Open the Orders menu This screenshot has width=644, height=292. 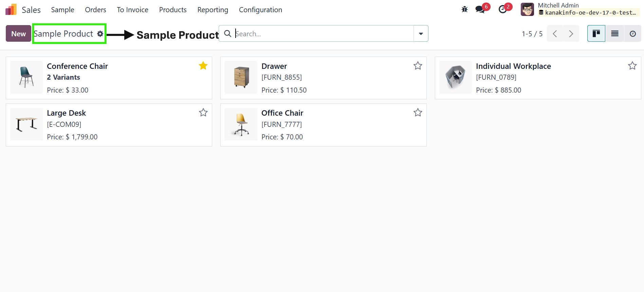pyautogui.click(x=95, y=10)
